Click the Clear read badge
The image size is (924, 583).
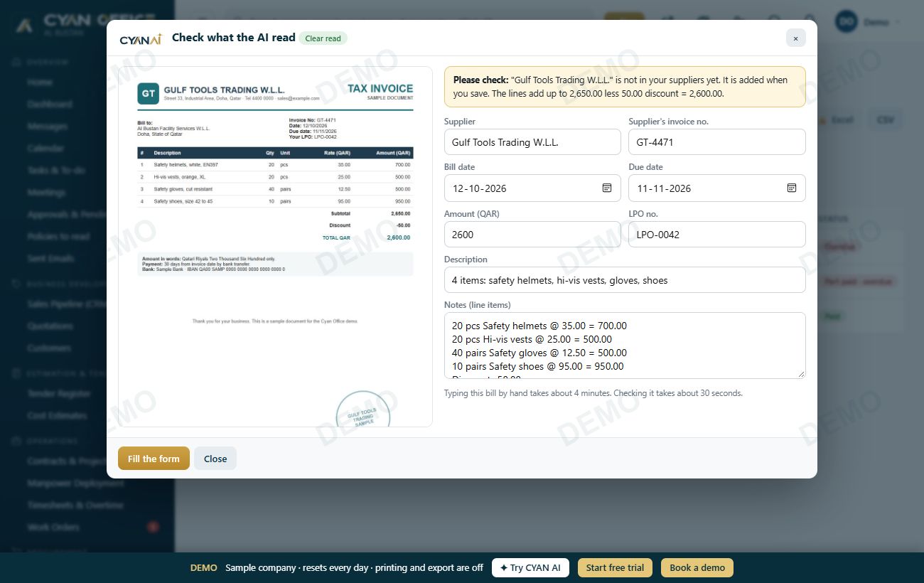[x=323, y=38]
